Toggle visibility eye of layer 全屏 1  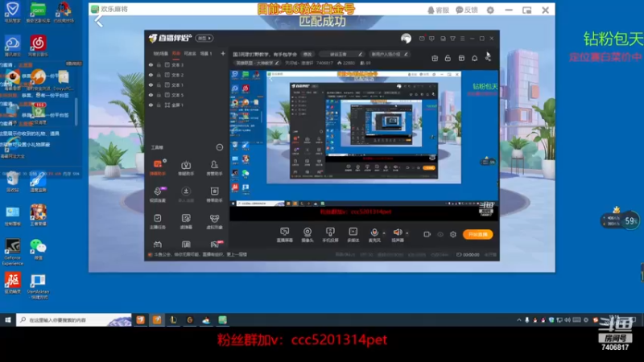pyautogui.click(x=151, y=105)
